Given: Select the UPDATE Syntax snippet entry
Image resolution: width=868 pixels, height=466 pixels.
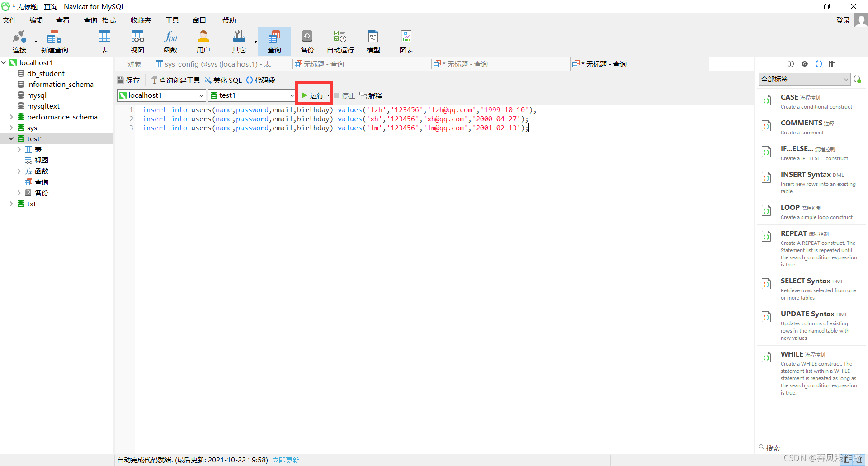Looking at the screenshot, I should click(x=811, y=325).
